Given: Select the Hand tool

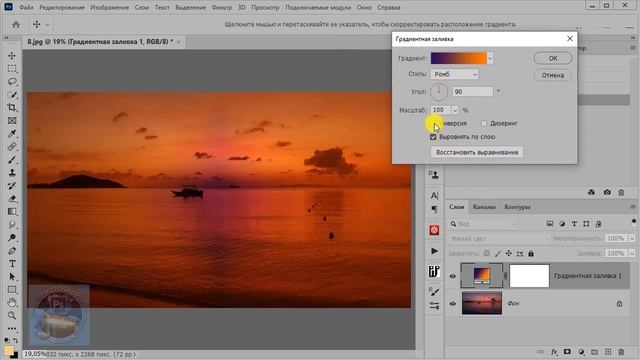Looking at the screenshot, I should pyautogui.click(x=12, y=302).
